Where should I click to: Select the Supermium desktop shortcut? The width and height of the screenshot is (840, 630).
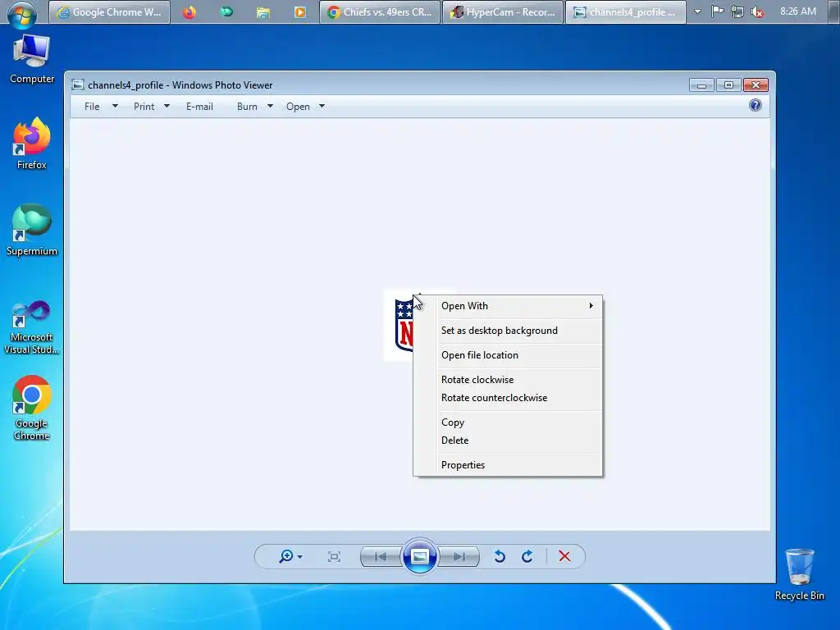click(x=32, y=231)
